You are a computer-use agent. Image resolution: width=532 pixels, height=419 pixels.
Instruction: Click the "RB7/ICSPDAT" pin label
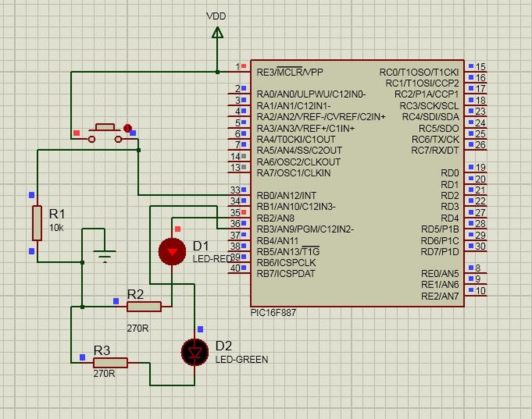point(286,274)
